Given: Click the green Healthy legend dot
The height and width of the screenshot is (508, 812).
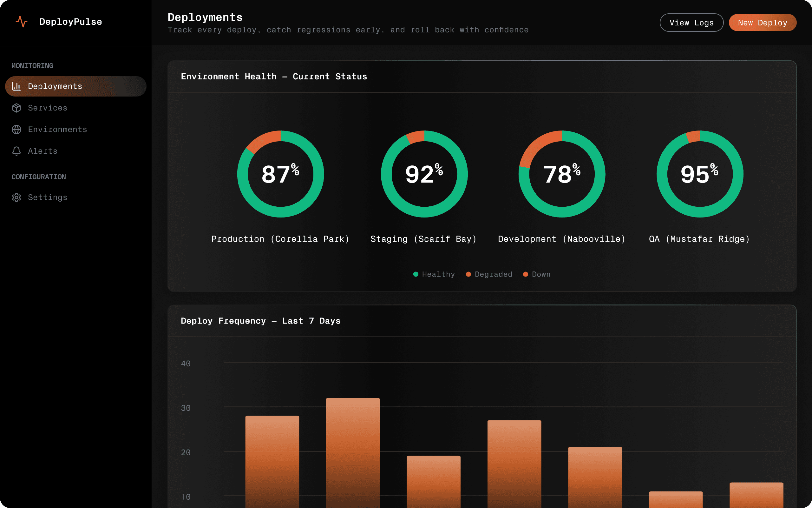Looking at the screenshot, I should tap(416, 274).
